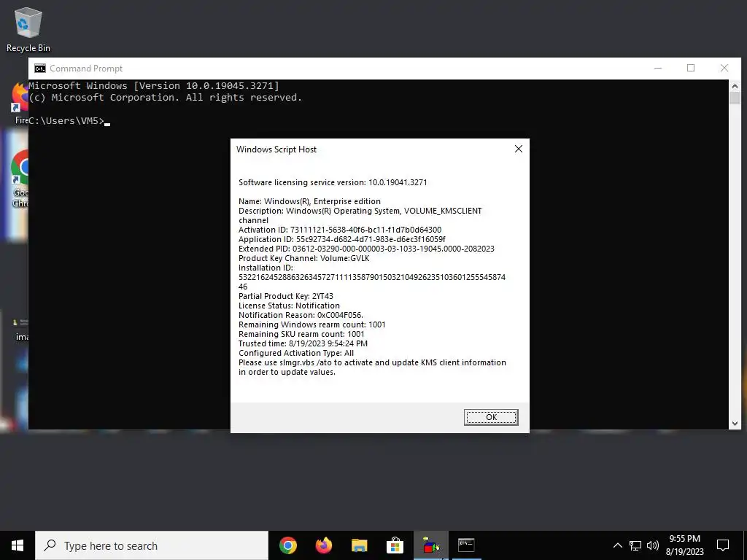Click the Name: Windows(R), Enterprise edition line
This screenshot has height=560, width=747.
coord(309,201)
